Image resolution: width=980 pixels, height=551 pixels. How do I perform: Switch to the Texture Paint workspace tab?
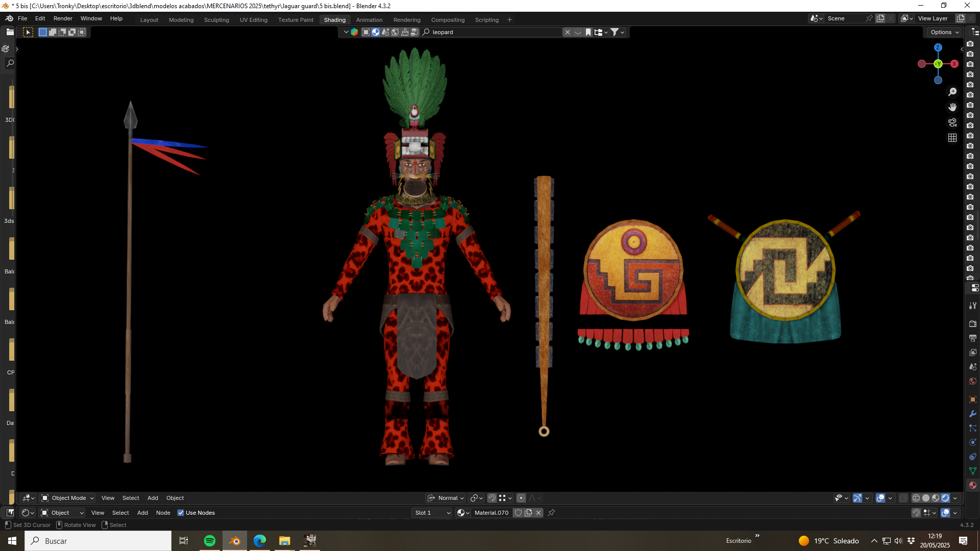(296, 20)
